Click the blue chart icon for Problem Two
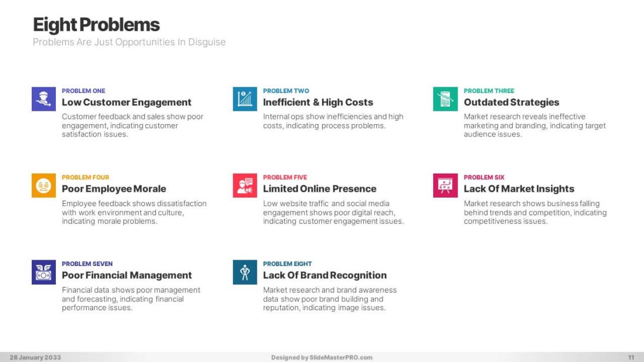 [244, 99]
